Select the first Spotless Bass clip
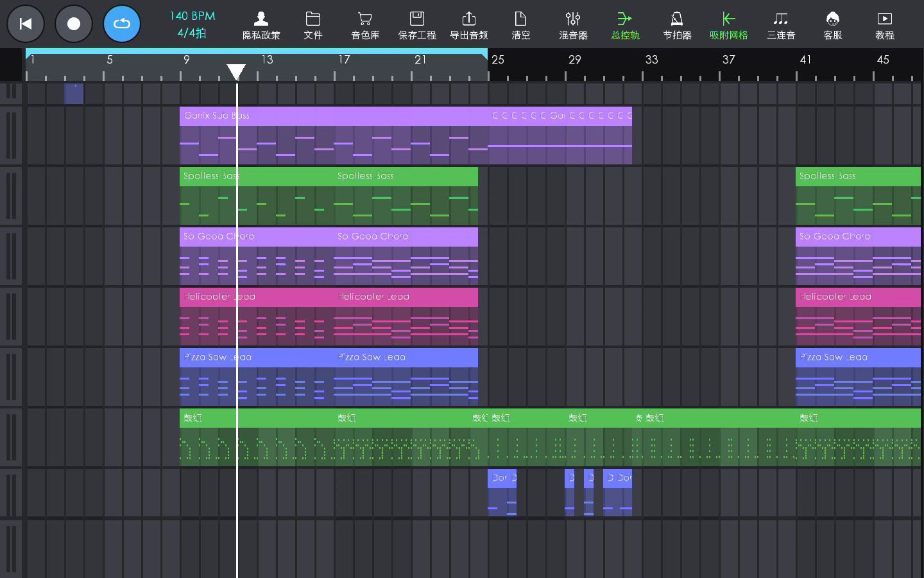This screenshot has width=924, height=578. click(257, 196)
